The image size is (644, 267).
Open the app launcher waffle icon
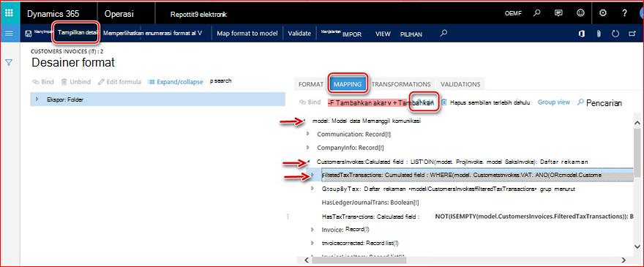9,12
